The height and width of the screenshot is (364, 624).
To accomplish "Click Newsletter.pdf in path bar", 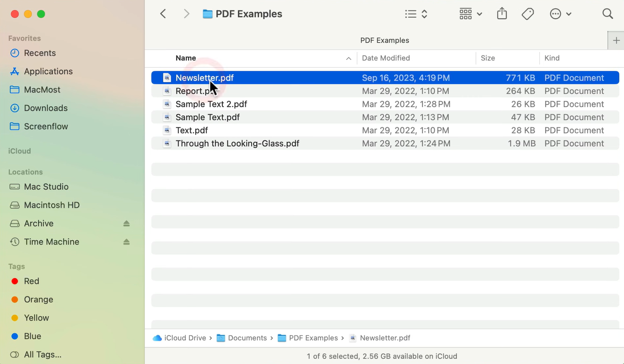I will [x=380, y=338].
